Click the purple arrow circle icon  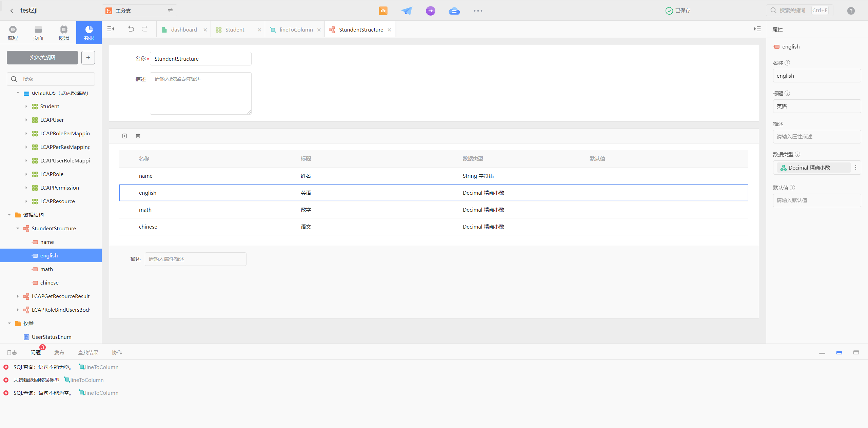pyautogui.click(x=430, y=11)
